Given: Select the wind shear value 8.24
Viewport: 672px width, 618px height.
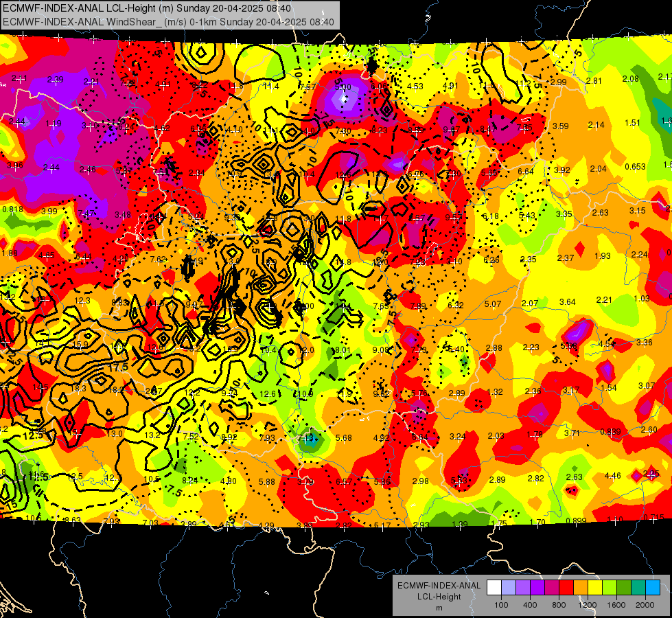Looking at the screenshot, I should tap(190, 481).
